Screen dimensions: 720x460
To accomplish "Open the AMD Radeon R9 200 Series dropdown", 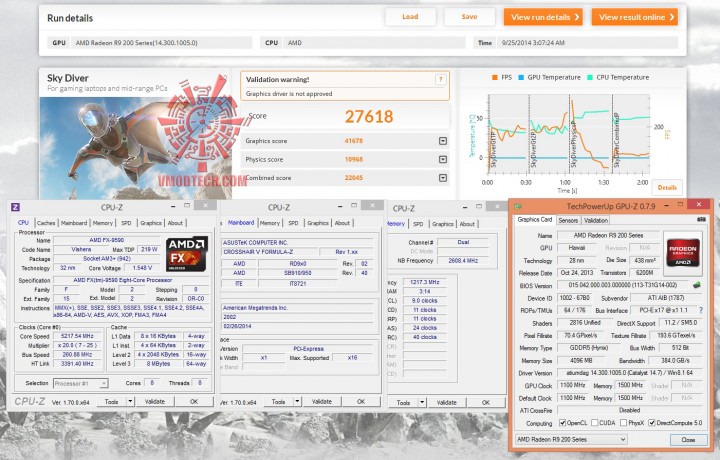I will 571,439.
